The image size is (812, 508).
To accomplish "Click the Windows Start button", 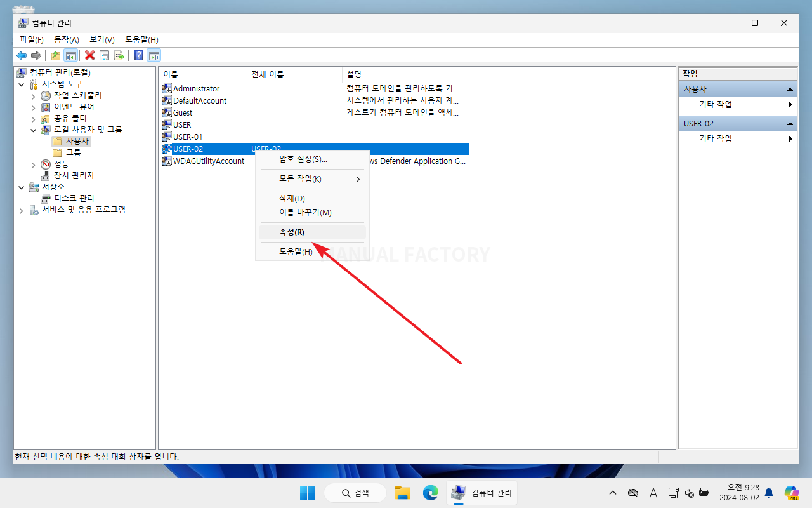I will pyautogui.click(x=307, y=493).
